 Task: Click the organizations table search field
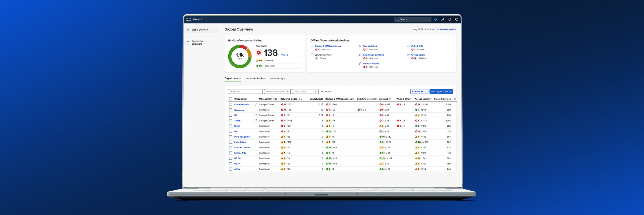coord(245,92)
